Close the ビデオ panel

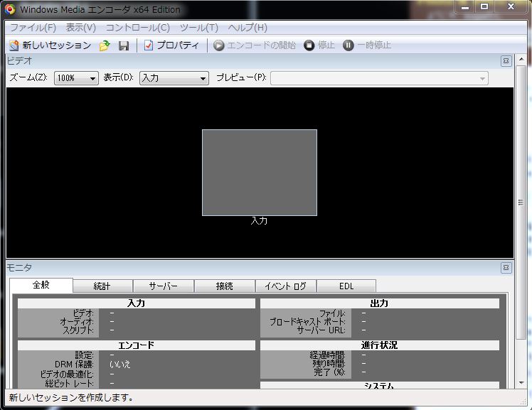tap(506, 61)
